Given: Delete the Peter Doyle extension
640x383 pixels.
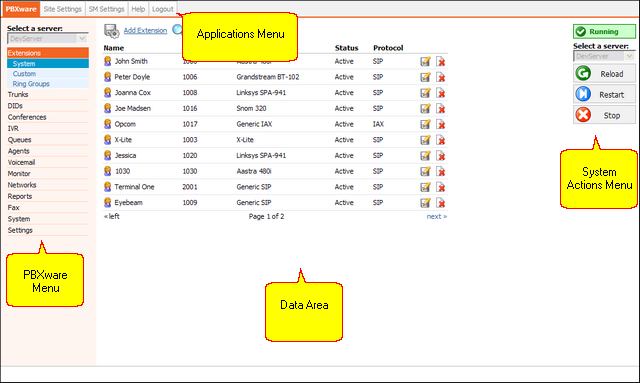Looking at the screenshot, I should 440,77.
